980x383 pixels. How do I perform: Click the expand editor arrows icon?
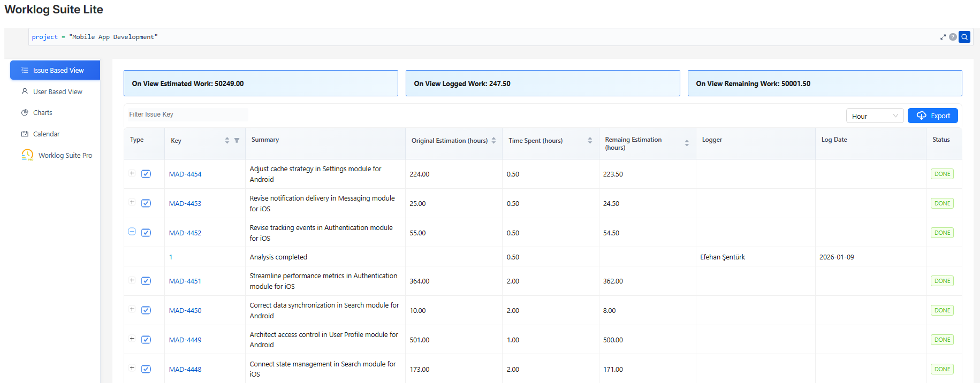(943, 37)
